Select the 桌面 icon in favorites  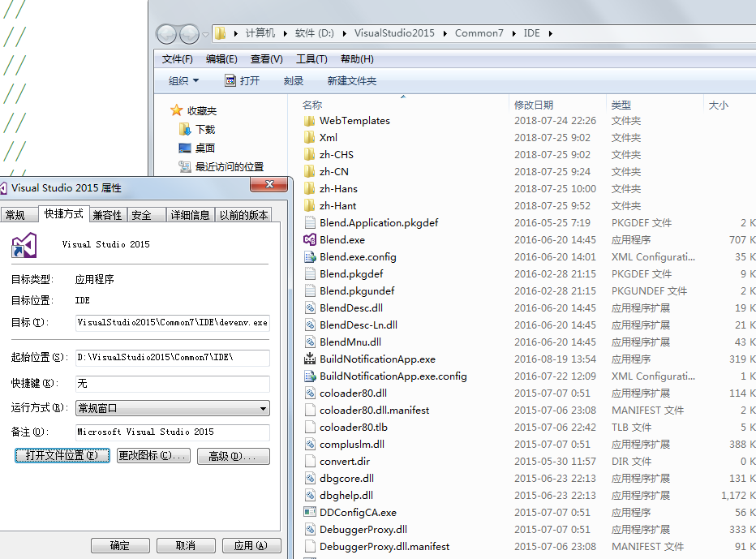185,148
